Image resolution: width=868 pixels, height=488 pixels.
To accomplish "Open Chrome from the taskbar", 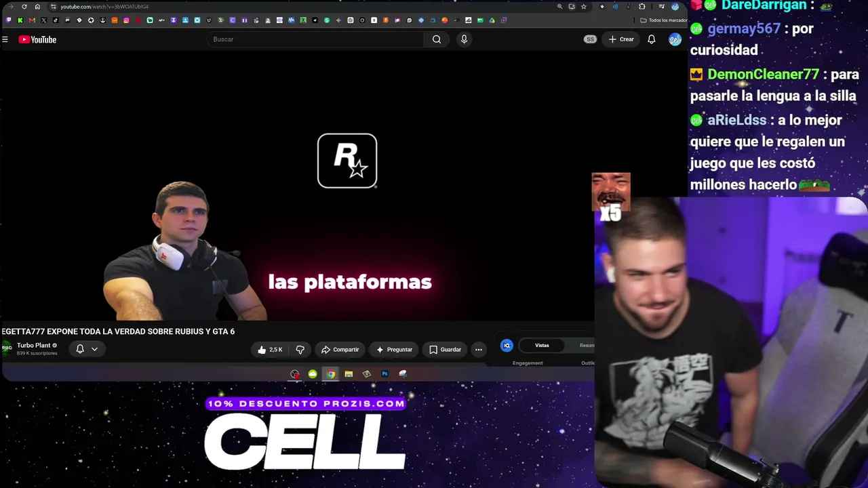I will 330,374.
